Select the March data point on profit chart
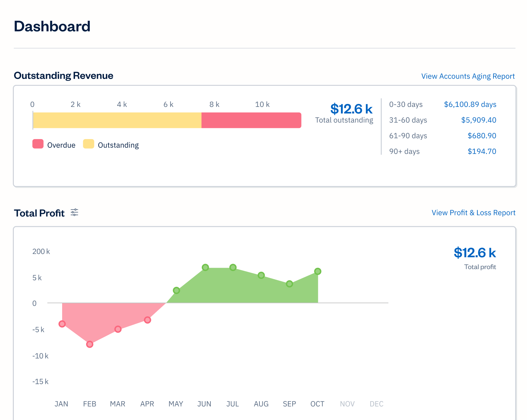The image size is (527, 420). pos(118,329)
